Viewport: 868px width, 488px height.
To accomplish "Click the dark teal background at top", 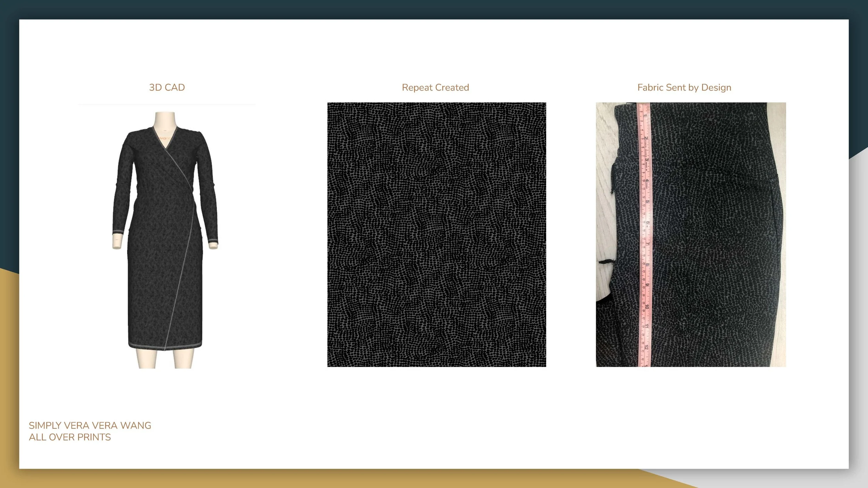I will (434, 9).
